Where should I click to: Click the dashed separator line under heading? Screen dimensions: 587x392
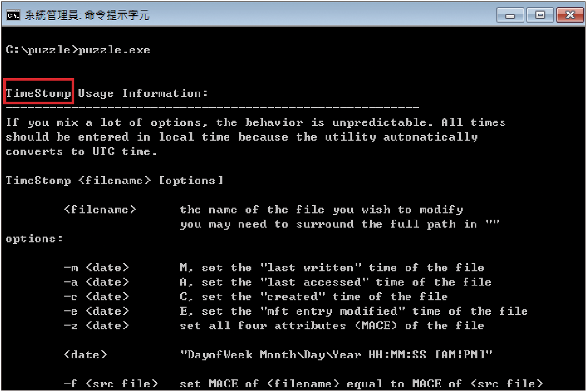(213, 108)
